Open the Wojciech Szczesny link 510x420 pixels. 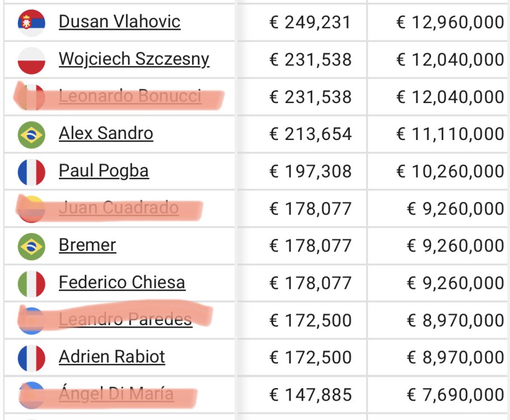[134, 59]
